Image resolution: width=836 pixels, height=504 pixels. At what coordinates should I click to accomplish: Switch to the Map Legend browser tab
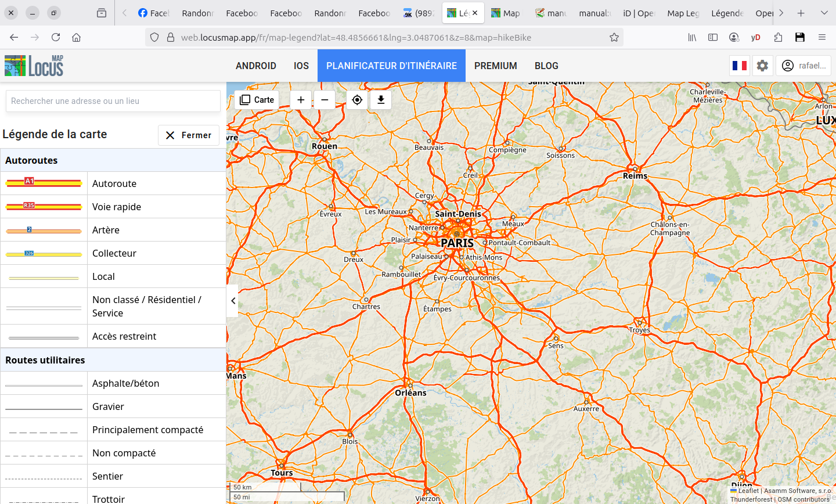[x=683, y=13]
